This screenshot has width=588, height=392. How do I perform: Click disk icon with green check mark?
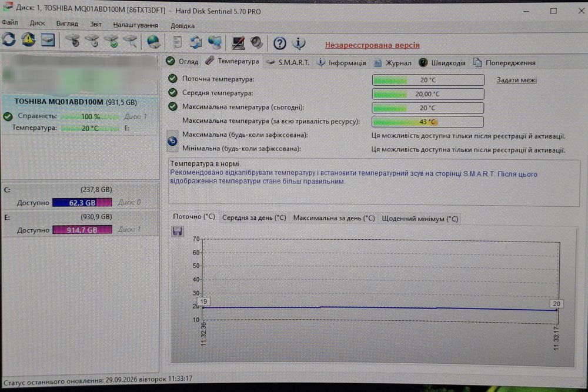coord(111,41)
